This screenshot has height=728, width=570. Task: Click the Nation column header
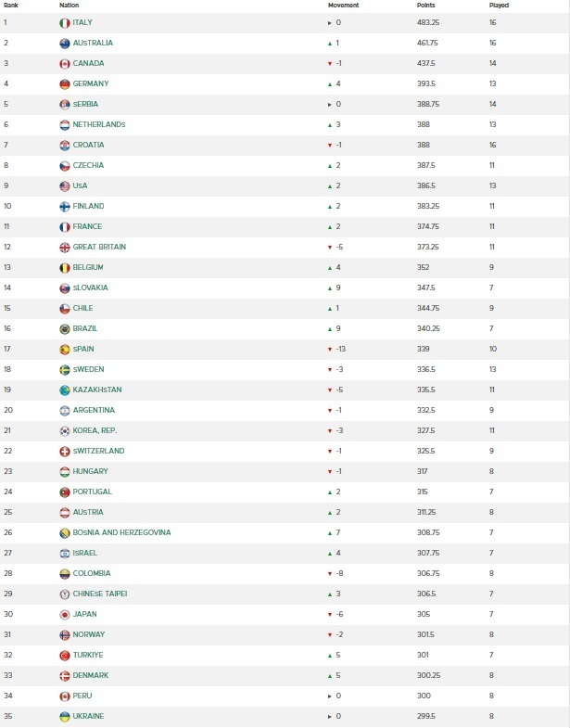(x=69, y=5)
